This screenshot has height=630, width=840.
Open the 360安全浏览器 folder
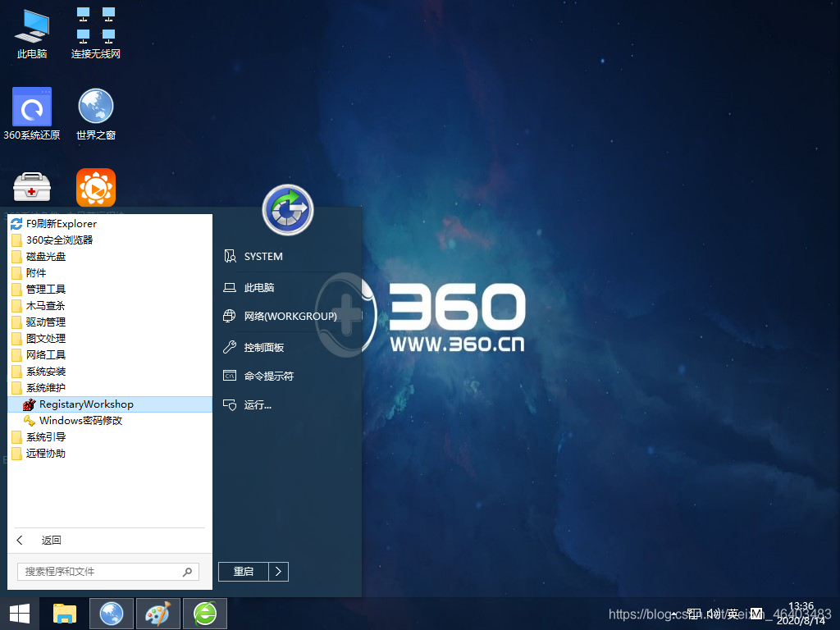point(110,240)
